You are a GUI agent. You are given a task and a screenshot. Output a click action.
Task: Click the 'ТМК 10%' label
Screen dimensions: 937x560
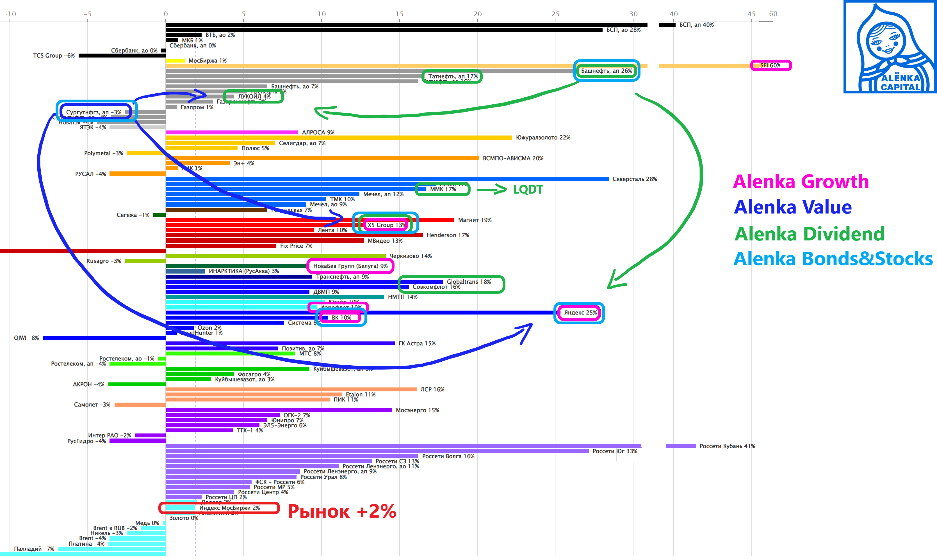pyautogui.click(x=343, y=199)
